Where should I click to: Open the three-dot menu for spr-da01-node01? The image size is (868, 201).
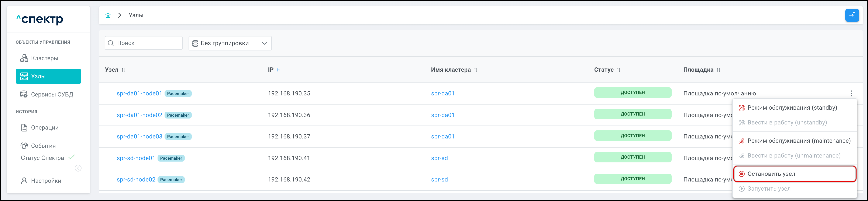coord(851,93)
